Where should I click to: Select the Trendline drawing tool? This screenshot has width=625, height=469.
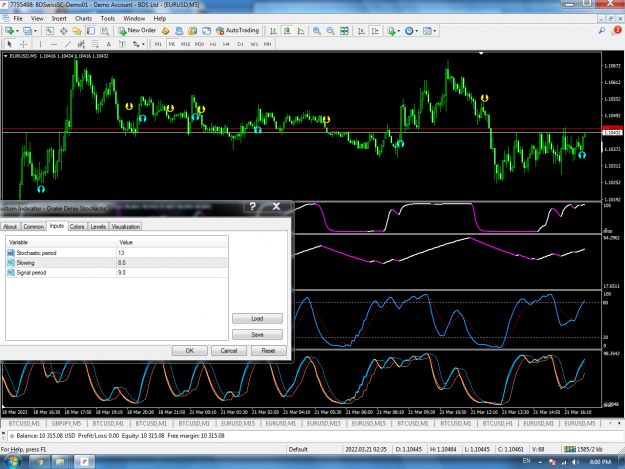[68, 44]
